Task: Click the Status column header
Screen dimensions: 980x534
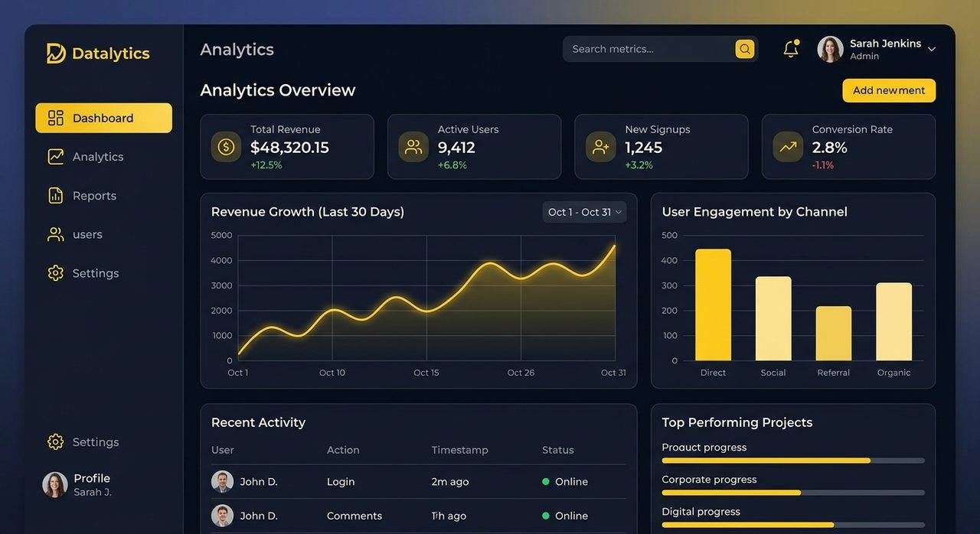Action: 558,450
